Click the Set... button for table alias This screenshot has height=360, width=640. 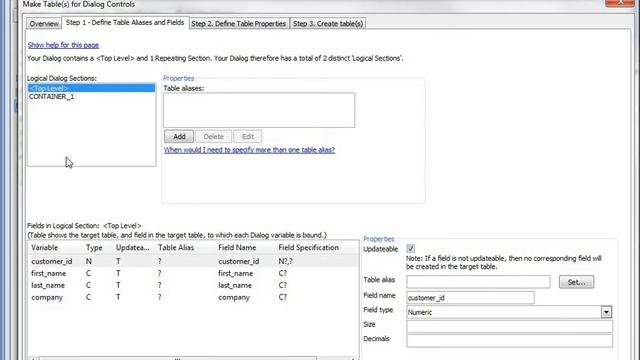click(x=576, y=282)
